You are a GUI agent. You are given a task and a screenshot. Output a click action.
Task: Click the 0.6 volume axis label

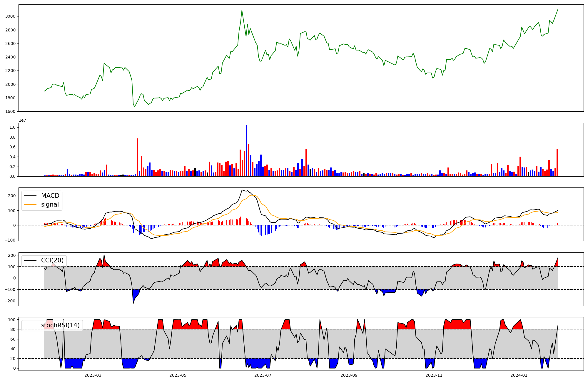click(x=13, y=147)
